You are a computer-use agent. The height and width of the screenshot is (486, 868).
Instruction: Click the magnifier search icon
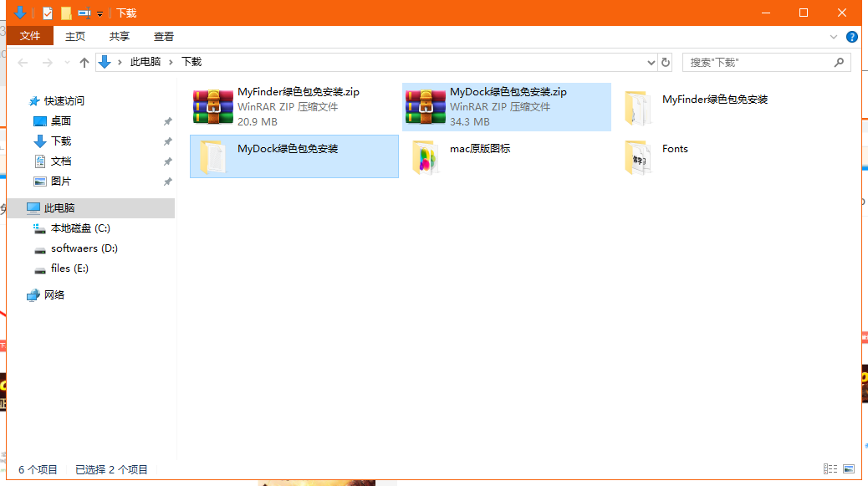[839, 63]
